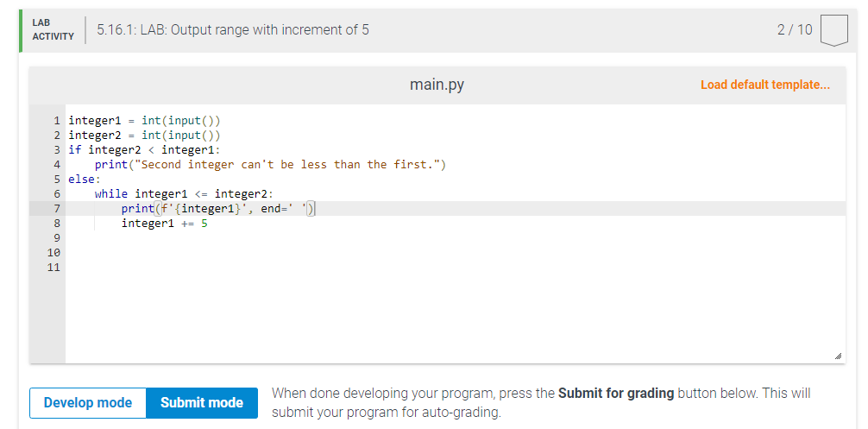Switch to Submit mode
Screen dimensions: 868x429
pos(202,403)
